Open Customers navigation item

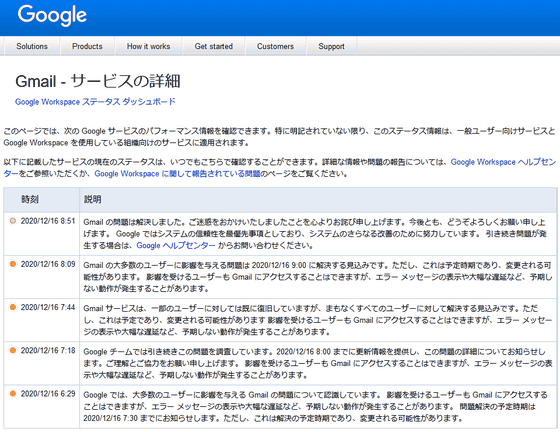[275, 46]
